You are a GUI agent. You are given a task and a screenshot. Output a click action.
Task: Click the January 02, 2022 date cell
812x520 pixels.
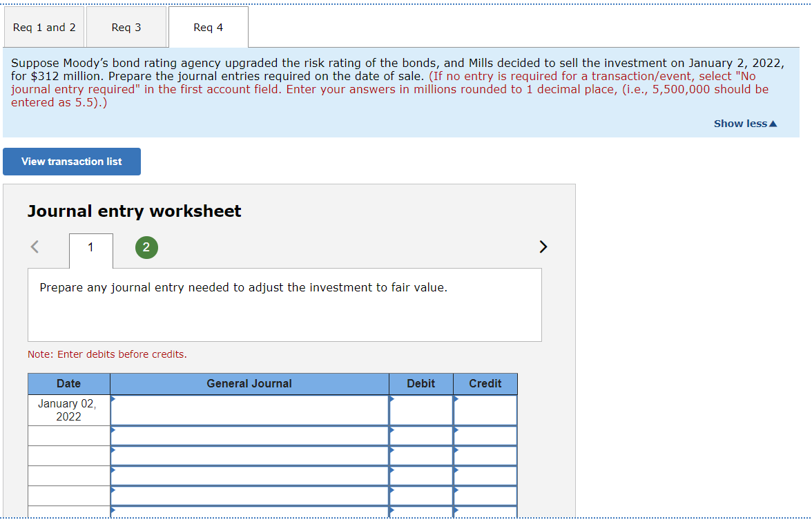coord(69,410)
